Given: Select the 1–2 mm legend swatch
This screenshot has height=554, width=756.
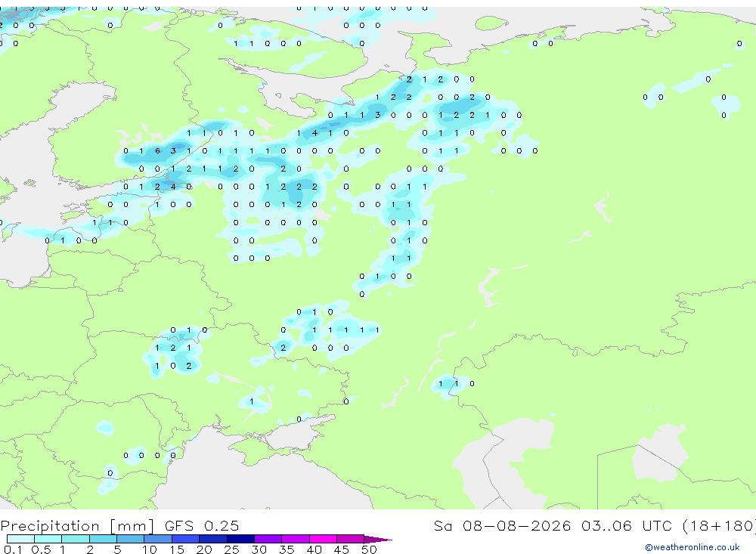Looking at the screenshot, I should click(x=76, y=539).
